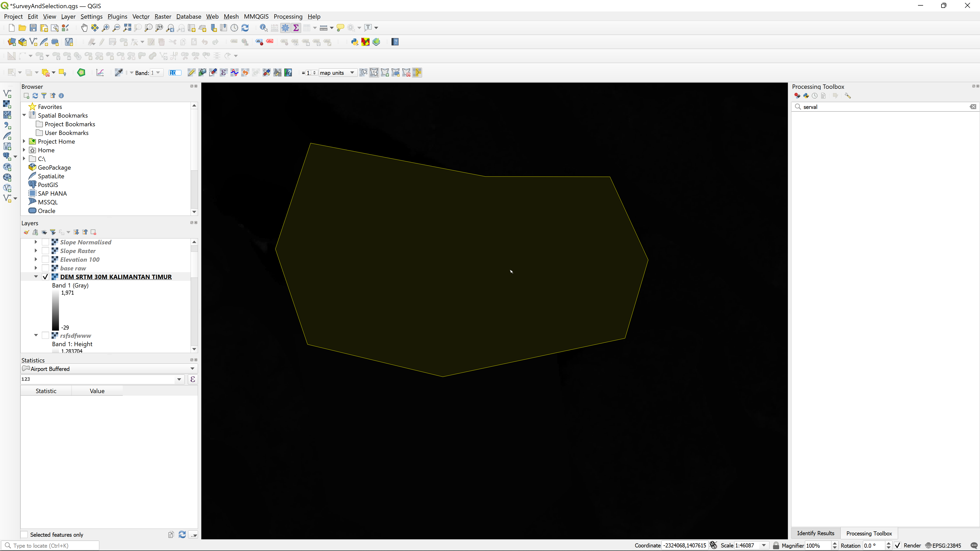Uncheck the DEM SRTM 30M KALIMANTAN TIMUR layer
This screenshot has height=551, width=980.
[45, 277]
